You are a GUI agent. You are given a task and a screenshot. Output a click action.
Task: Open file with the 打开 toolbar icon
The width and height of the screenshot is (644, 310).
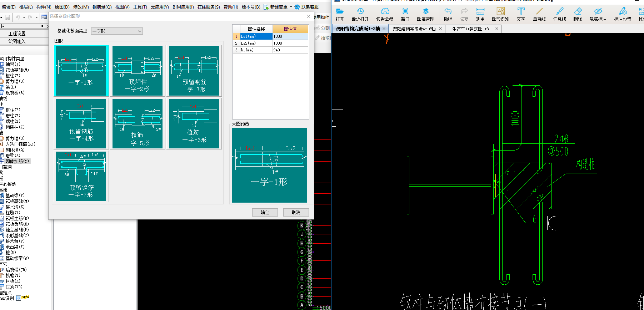point(340,14)
